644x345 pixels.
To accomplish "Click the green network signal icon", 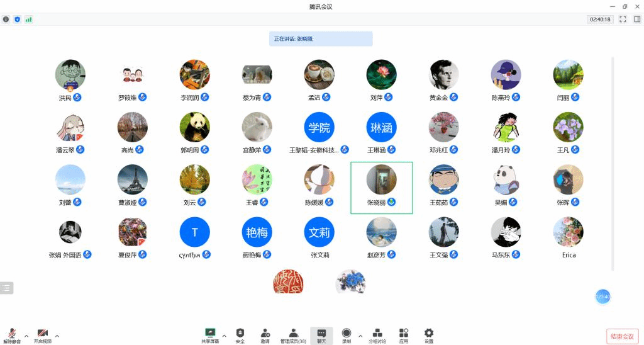I will tap(28, 20).
